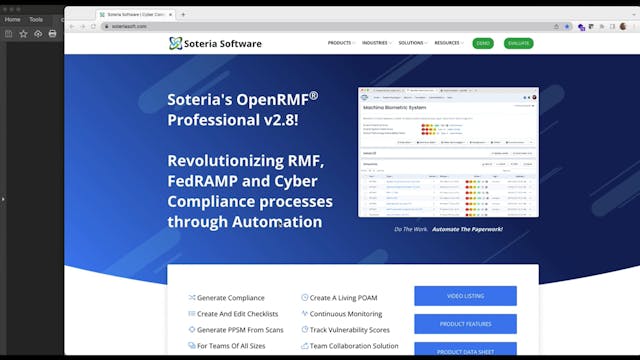Expand the SOLUTIONS dropdown menu
The width and height of the screenshot is (640, 360).
pyautogui.click(x=413, y=43)
